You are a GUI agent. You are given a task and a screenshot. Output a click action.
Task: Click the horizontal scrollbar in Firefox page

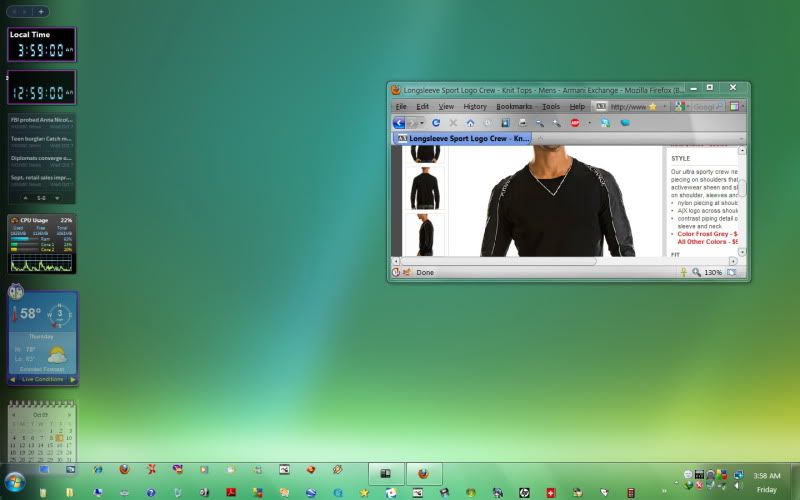(498, 261)
